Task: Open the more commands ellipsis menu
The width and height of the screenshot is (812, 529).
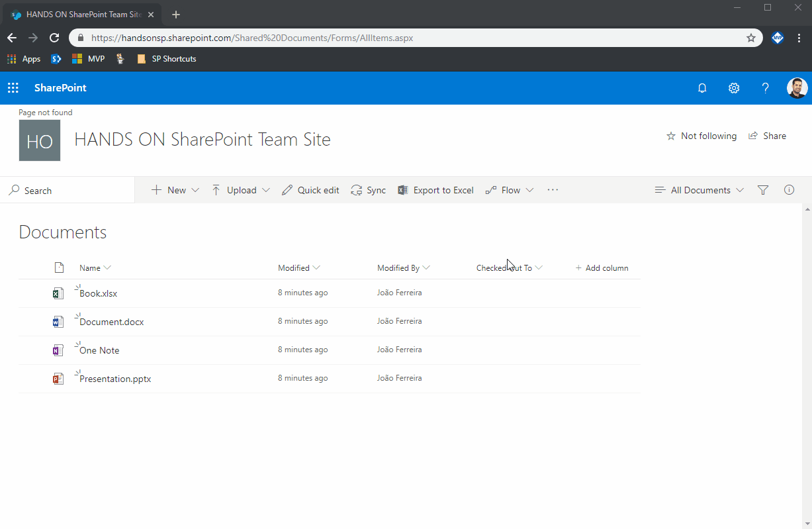Action: point(553,190)
